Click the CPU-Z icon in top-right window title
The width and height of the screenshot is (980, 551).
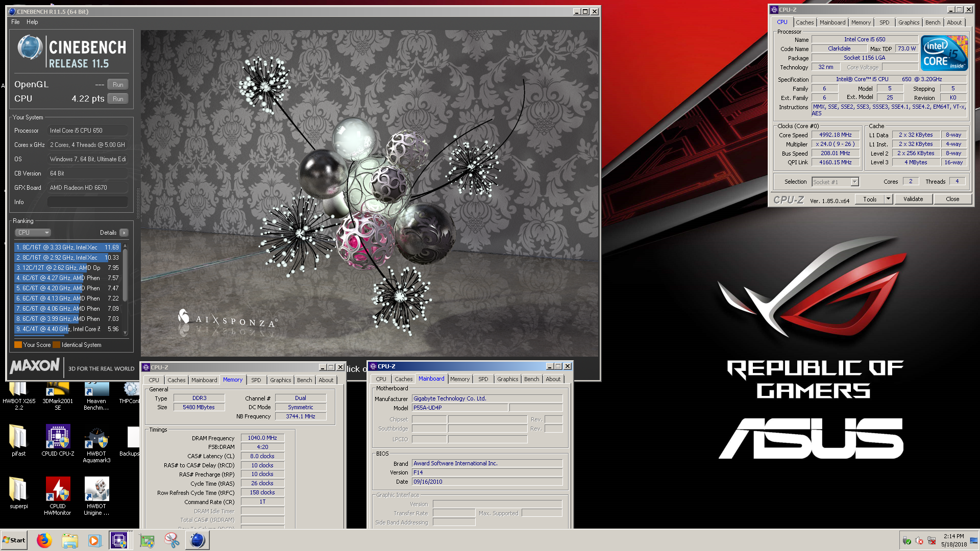[774, 10]
